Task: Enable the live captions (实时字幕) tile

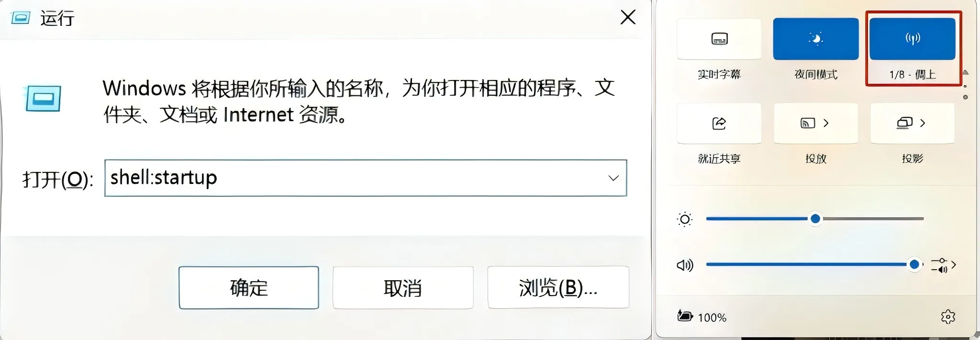Action: coord(719,39)
